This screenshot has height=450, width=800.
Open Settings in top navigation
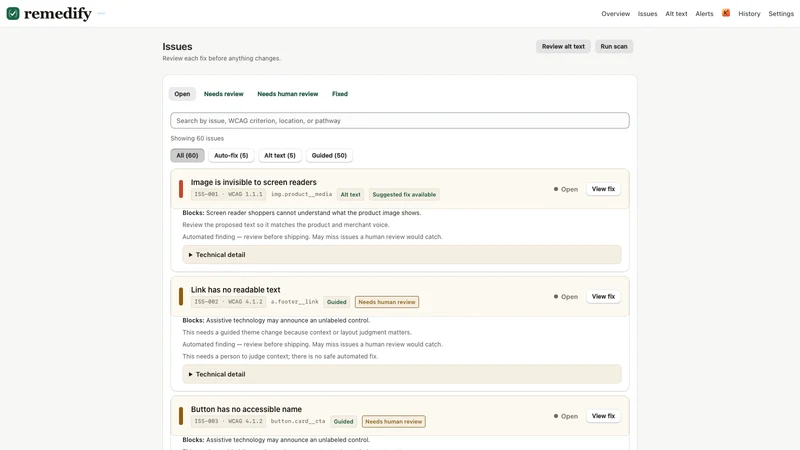click(x=781, y=14)
